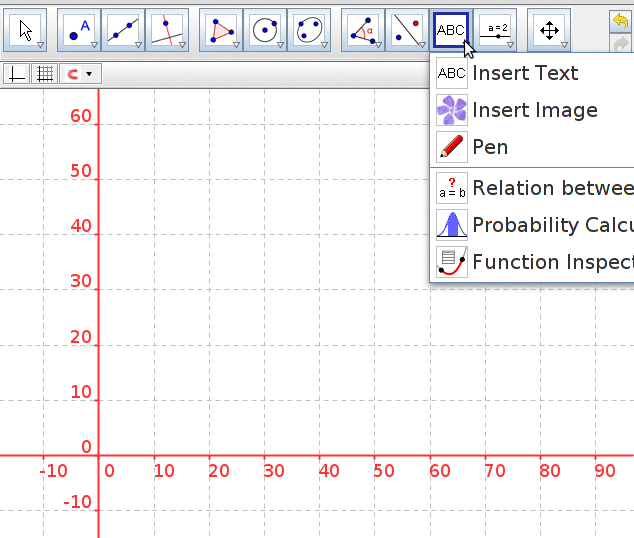Screen dimensions: 634x538
Task: Toggle the grid display button
Action: coord(45,74)
